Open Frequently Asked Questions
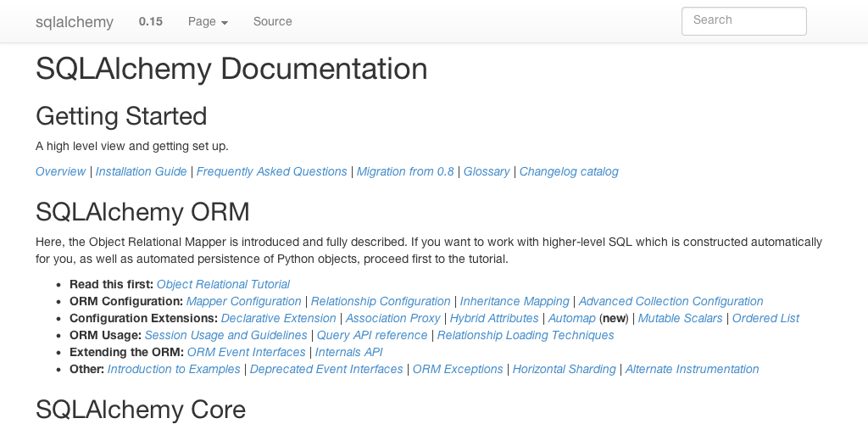 point(272,171)
